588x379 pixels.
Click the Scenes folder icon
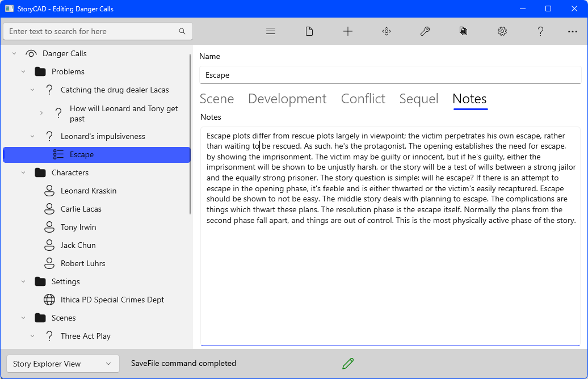tap(40, 318)
